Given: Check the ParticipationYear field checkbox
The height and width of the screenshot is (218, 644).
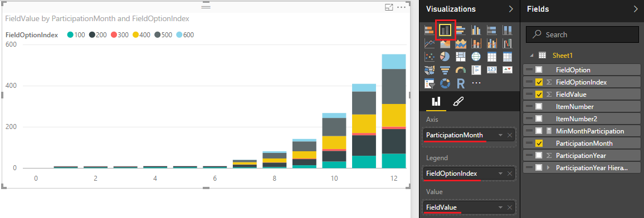Looking at the screenshot, I should (539, 156).
